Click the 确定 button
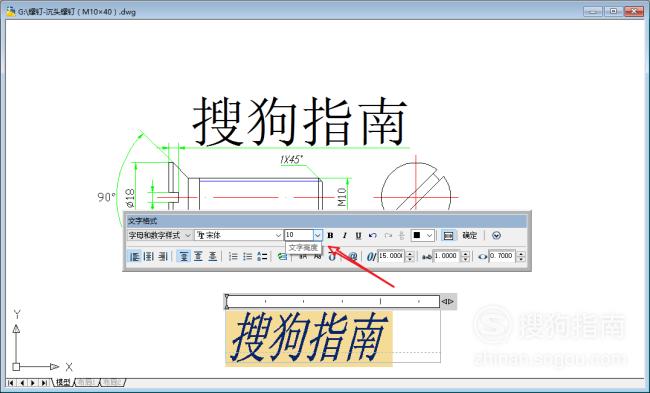 pyautogui.click(x=470, y=235)
